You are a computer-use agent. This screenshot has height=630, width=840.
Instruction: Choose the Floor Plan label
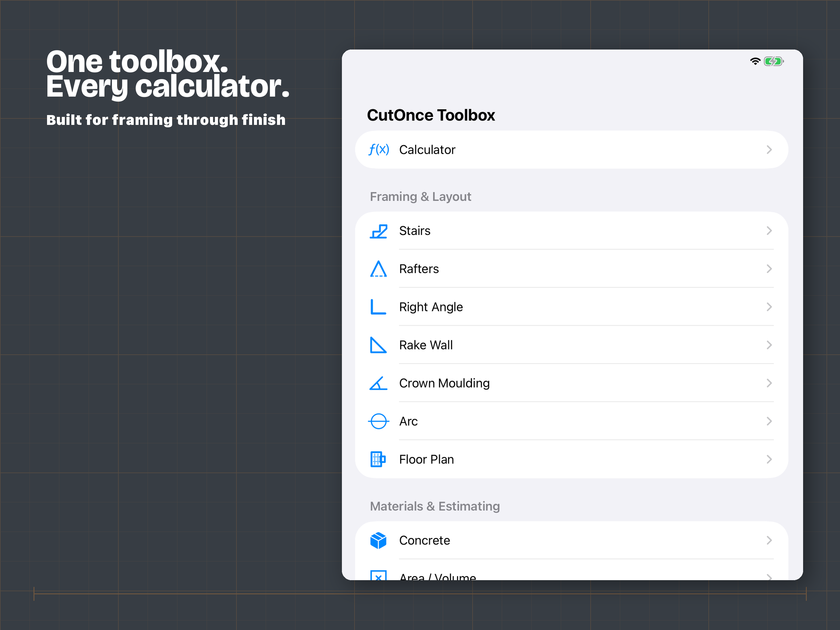click(x=426, y=459)
